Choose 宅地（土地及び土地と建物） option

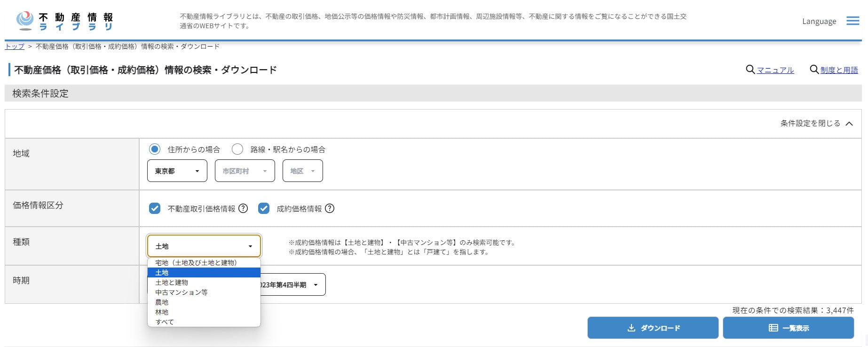pyautogui.click(x=204, y=263)
